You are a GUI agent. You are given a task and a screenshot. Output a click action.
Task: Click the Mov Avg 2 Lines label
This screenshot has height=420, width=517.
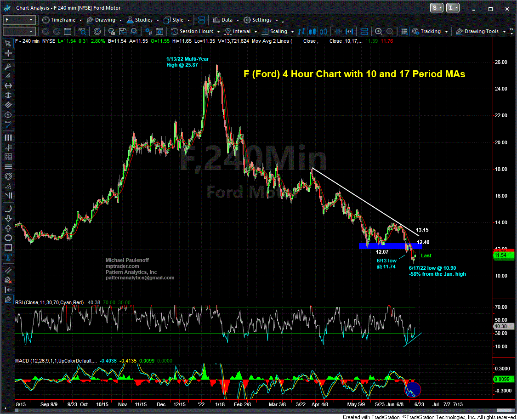272,41
